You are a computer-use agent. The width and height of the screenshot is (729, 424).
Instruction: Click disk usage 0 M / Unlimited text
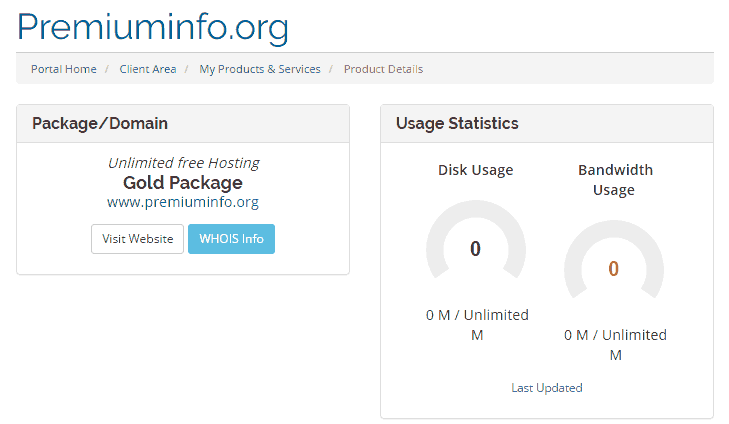coord(477,325)
